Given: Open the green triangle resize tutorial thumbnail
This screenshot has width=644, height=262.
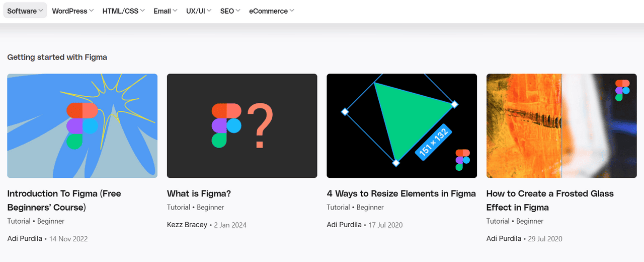Looking at the screenshot, I should 401,126.
